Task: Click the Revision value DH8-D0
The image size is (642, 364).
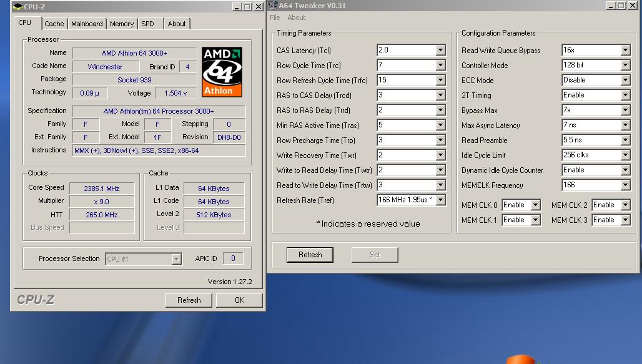Action: coord(229,137)
